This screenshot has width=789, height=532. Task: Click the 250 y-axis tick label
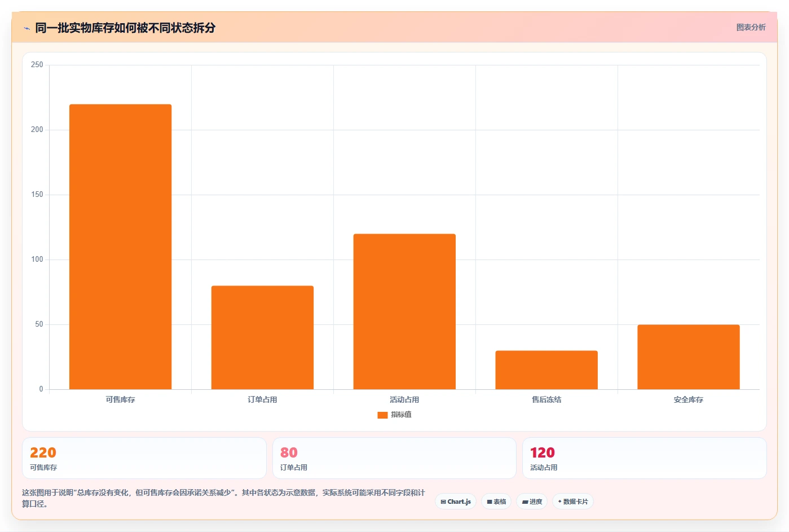pos(37,65)
